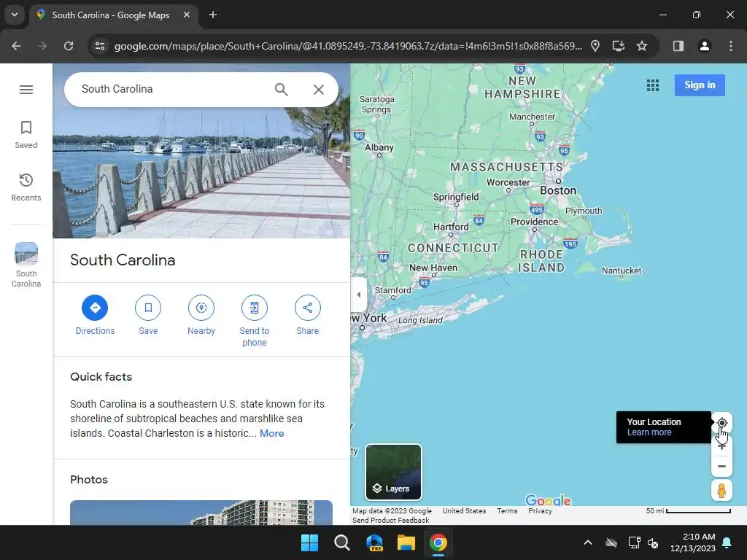
Task: Open the notifications bell
Action: pyautogui.click(x=727, y=542)
